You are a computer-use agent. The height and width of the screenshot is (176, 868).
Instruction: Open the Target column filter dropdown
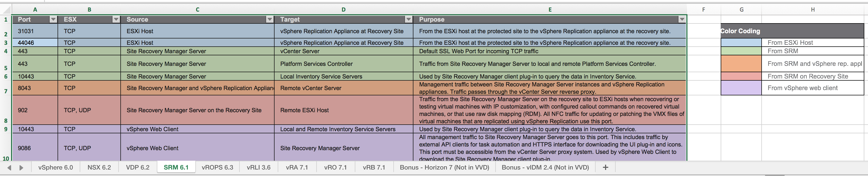click(x=408, y=19)
